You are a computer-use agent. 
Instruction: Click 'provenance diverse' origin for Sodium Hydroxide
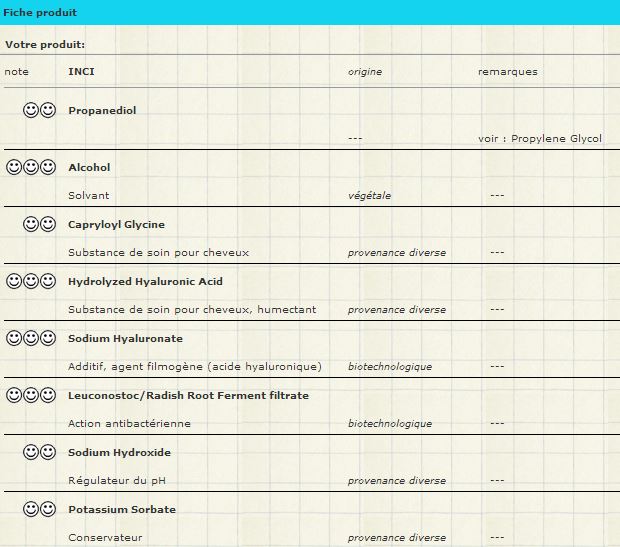point(397,481)
